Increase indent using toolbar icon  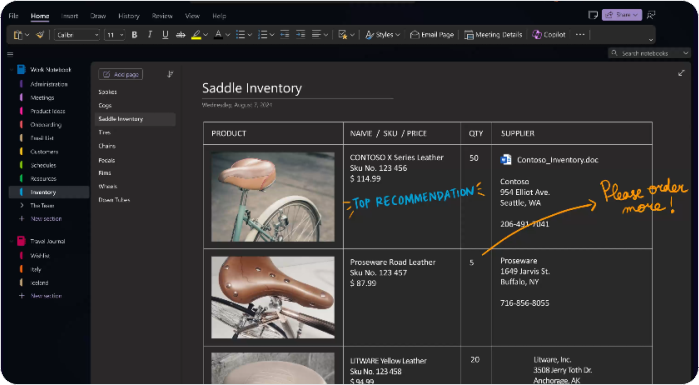pos(301,35)
